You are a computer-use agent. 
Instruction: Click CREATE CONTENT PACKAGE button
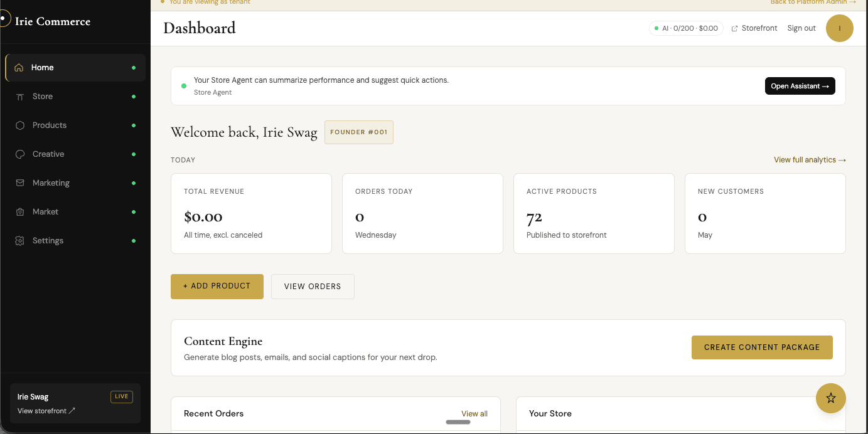[762, 347]
